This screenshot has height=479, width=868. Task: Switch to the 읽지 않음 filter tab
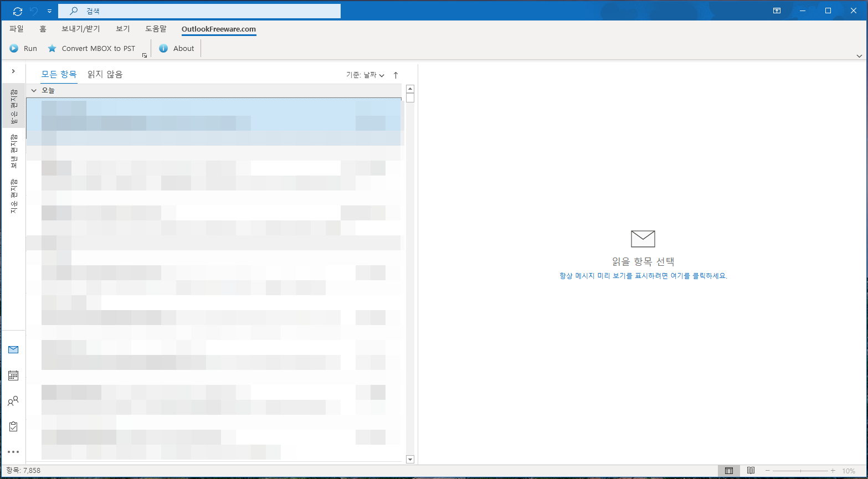click(105, 74)
